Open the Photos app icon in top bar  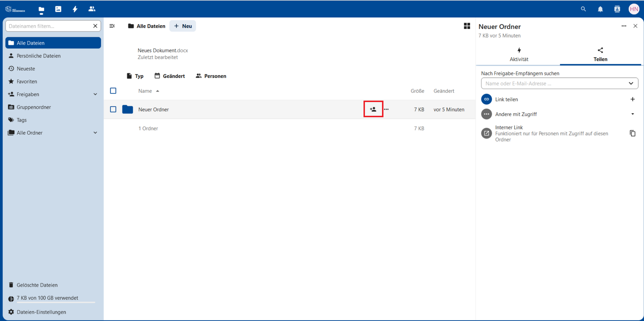coord(58,9)
